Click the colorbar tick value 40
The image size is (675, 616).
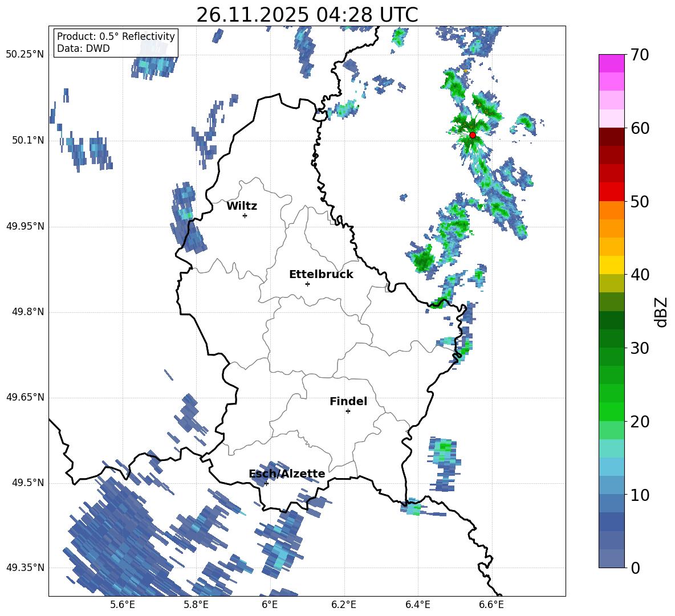pyautogui.click(x=640, y=275)
